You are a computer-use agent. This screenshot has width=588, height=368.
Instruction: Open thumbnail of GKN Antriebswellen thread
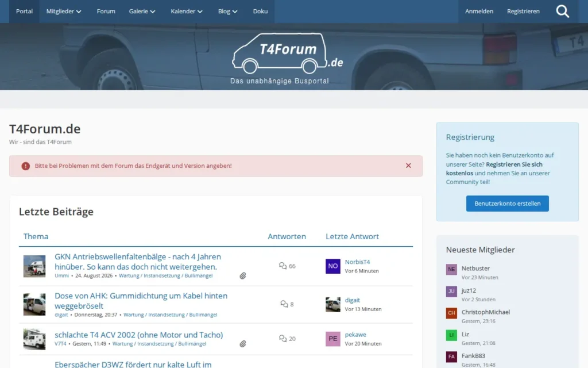tap(34, 266)
